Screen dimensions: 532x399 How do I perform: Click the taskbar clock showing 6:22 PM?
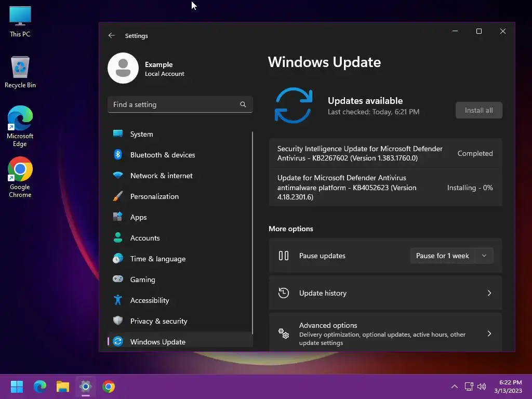508,387
